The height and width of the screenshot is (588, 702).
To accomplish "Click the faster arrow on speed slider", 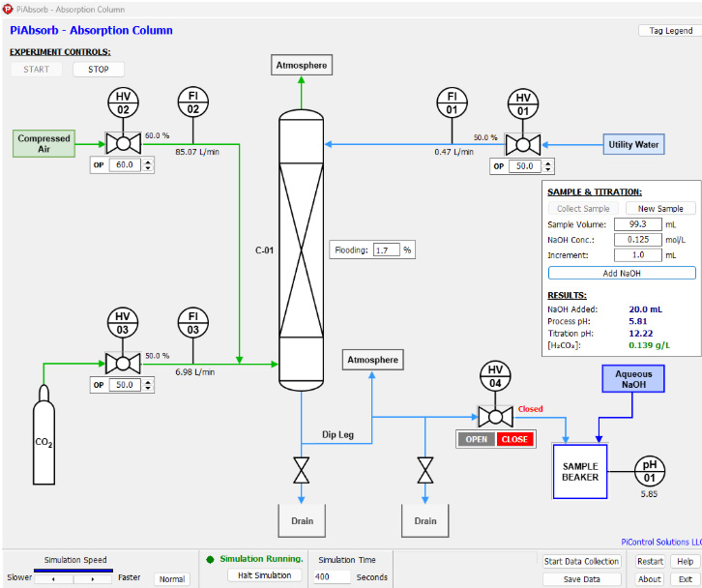I will tap(93, 579).
